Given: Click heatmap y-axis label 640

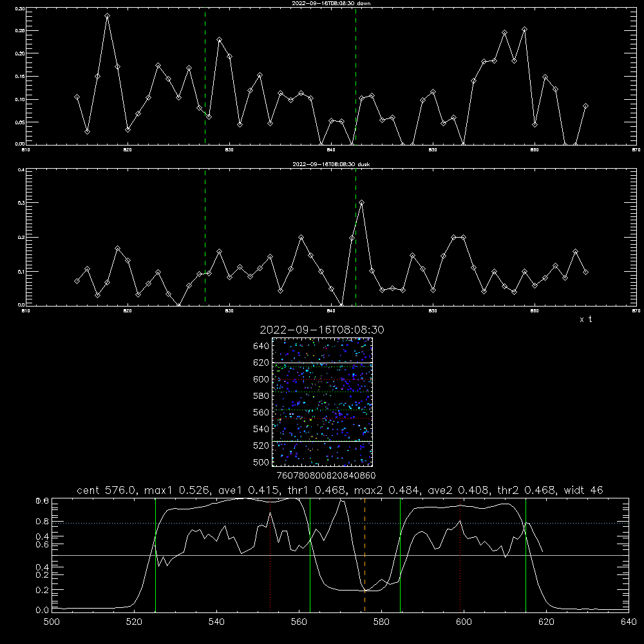Looking at the screenshot, I should point(261,346).
